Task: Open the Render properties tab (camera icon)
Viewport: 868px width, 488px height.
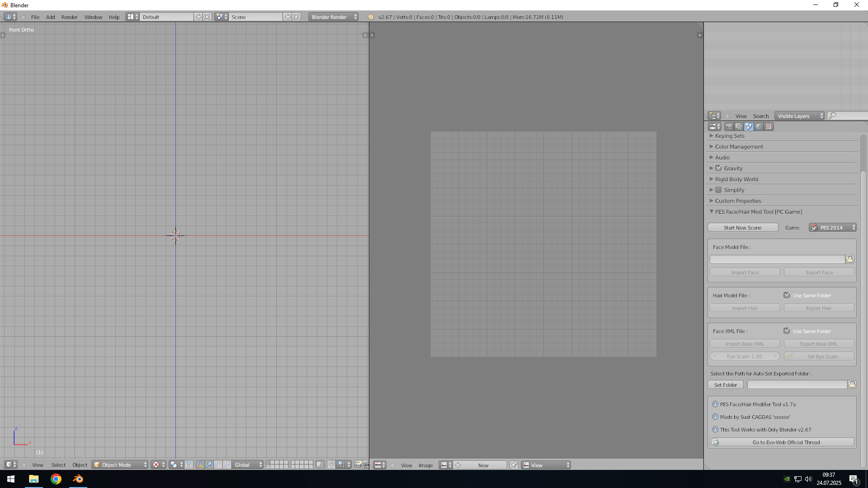Action: 729,127
